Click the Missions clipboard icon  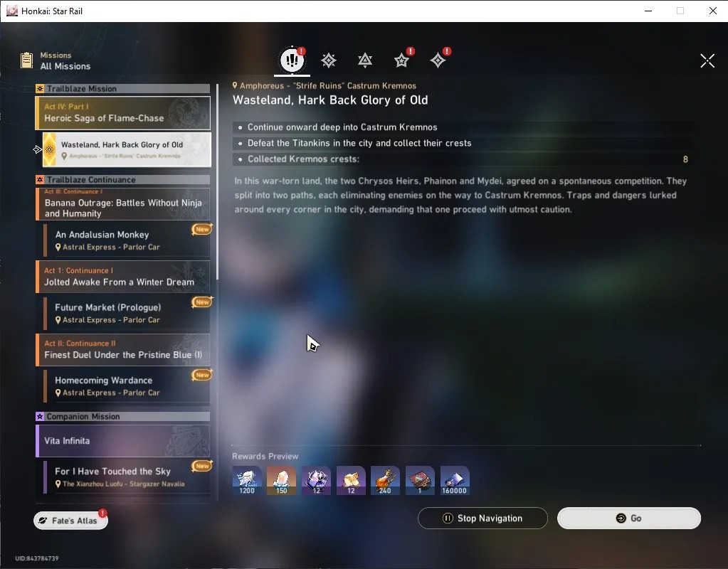27,60
